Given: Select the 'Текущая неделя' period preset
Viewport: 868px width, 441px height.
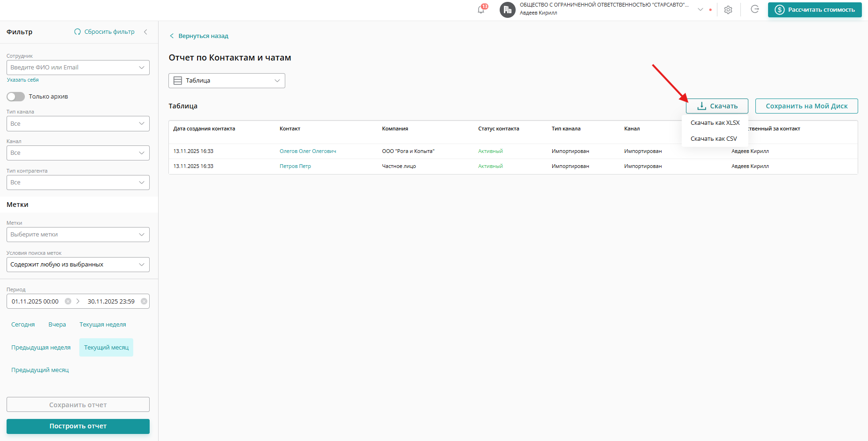Looking at the screenshot, I should pyautogui.click(x=103, y=325).
